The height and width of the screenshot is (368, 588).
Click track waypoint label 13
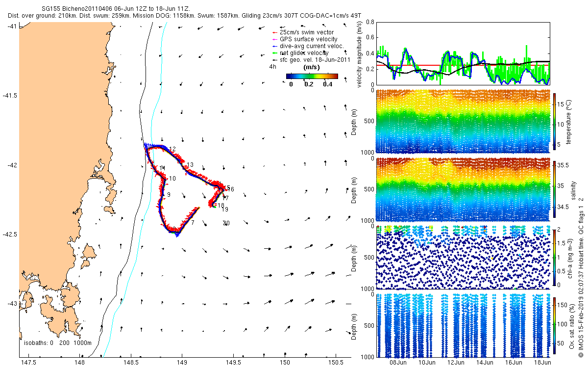click(x=190, y=165)
